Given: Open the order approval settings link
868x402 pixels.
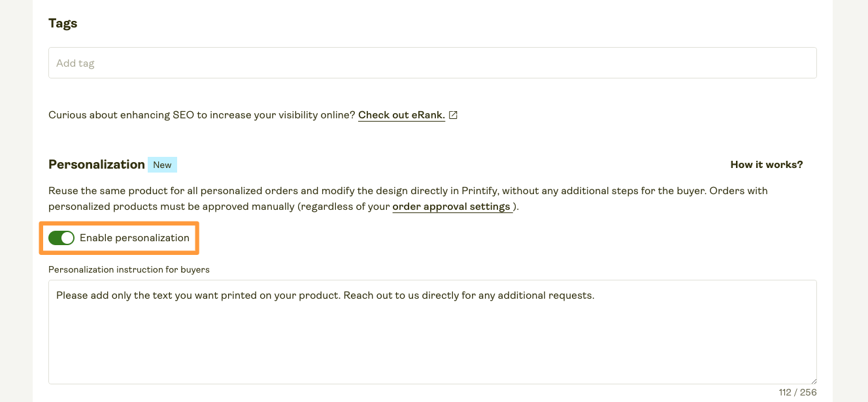Looking at the screenshot, I should pos(452,206).
